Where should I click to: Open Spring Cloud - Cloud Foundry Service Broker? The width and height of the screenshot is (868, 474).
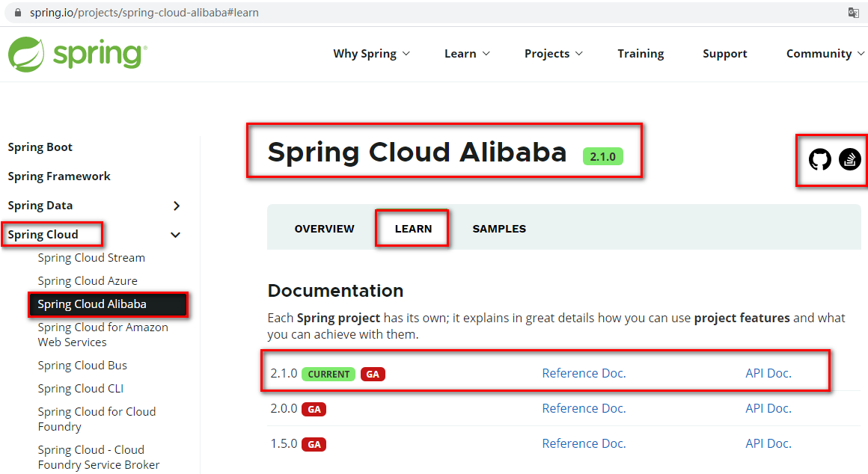coord(99,457)
